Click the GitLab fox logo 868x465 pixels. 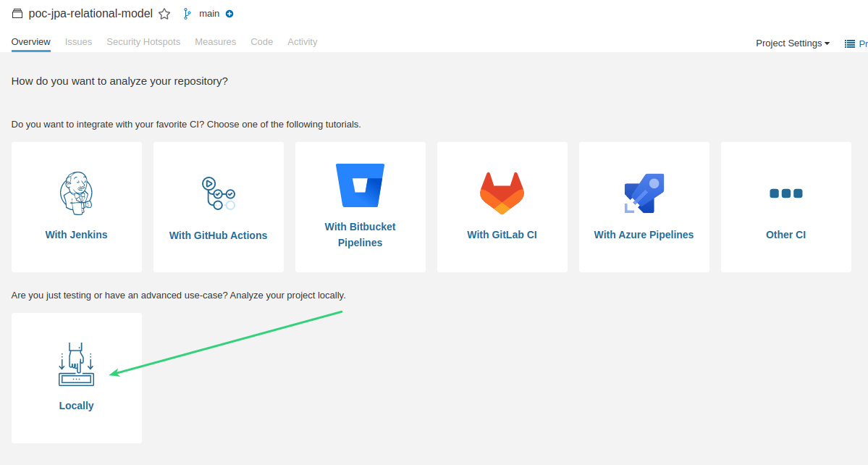502,193
